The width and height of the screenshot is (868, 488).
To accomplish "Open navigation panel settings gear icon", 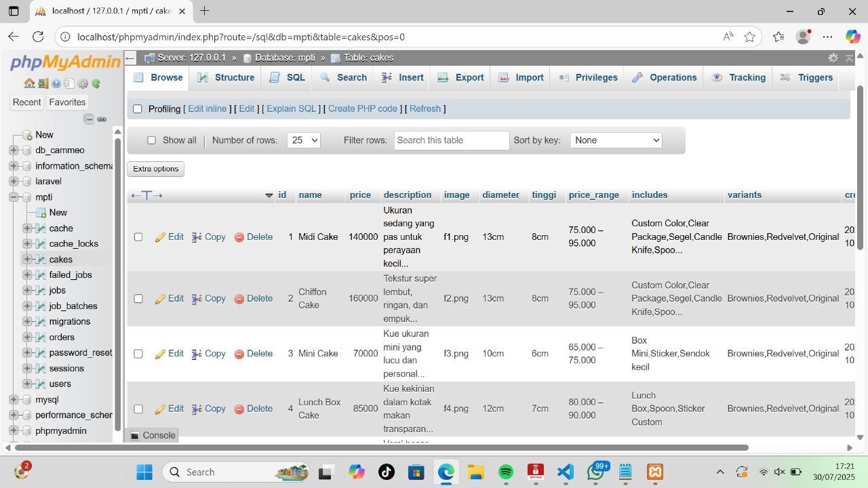I will pos(83,83).
